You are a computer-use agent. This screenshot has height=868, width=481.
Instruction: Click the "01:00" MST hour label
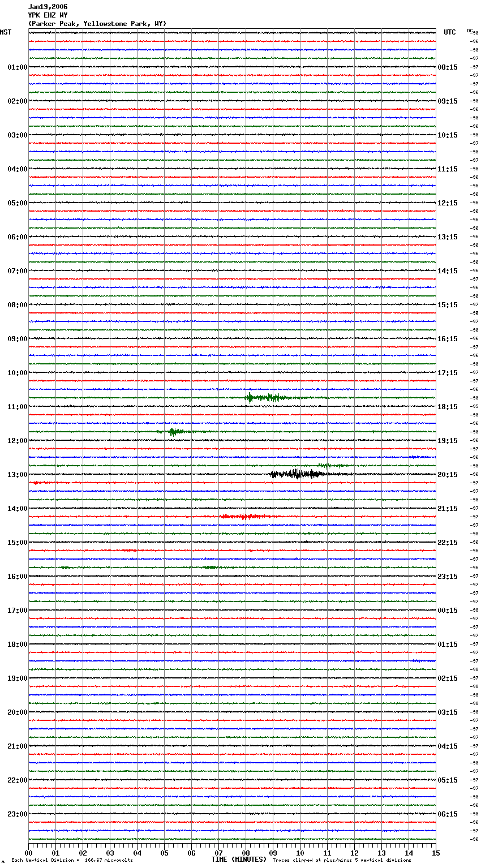17,67
